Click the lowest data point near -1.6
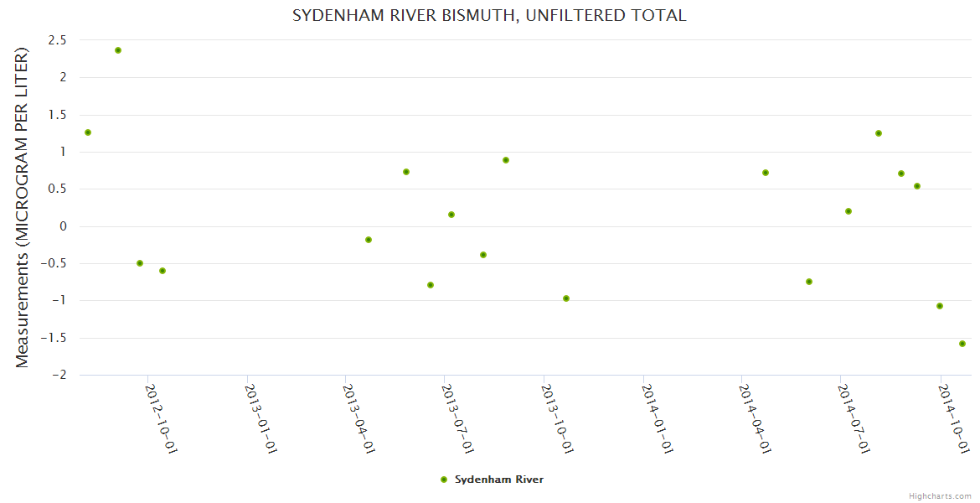Image resolution: width=980 pixels, height=503 pixels. coord(962,344)
